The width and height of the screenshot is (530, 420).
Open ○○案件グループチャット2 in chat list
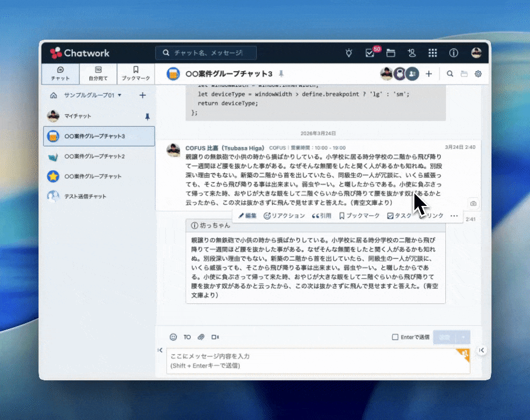point(99,156)
